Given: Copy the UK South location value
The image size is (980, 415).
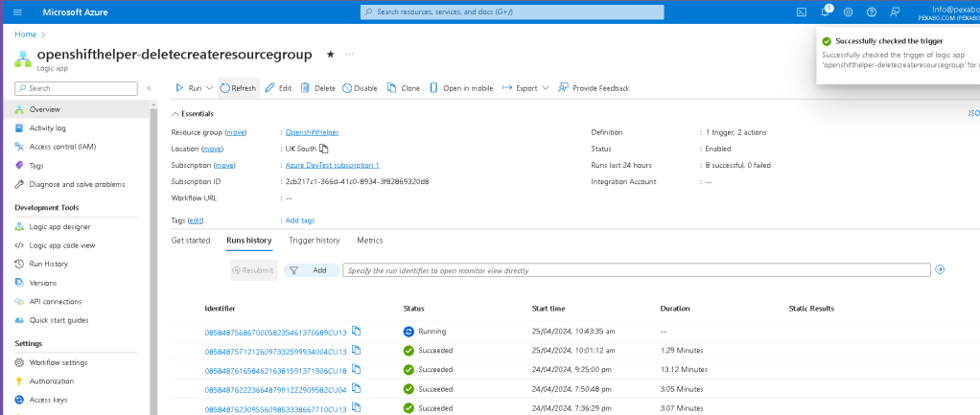Looking at the screenshot, I should 324,149.
